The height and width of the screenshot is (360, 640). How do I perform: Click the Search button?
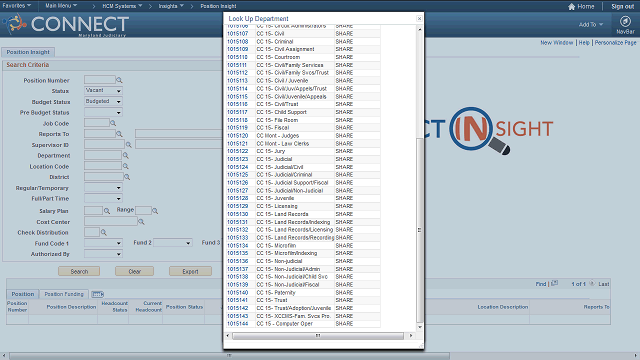click(79, 271)
